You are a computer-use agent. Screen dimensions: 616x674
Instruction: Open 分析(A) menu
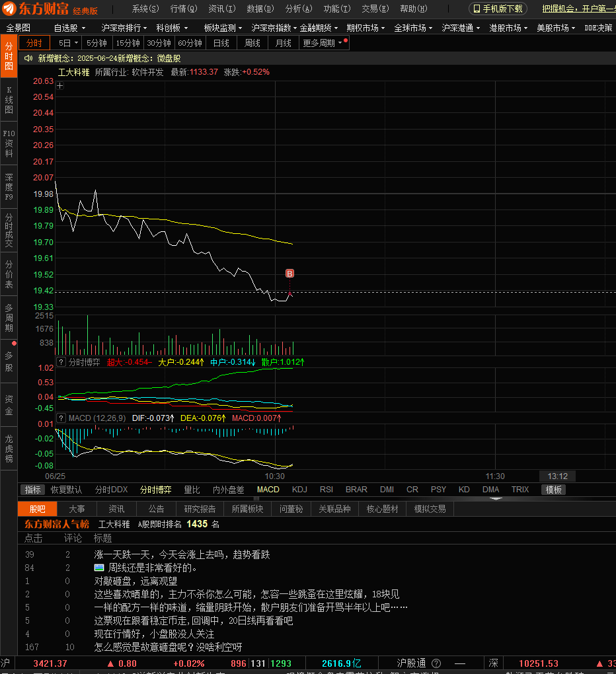pyautogui.click(x=299, y=9)
